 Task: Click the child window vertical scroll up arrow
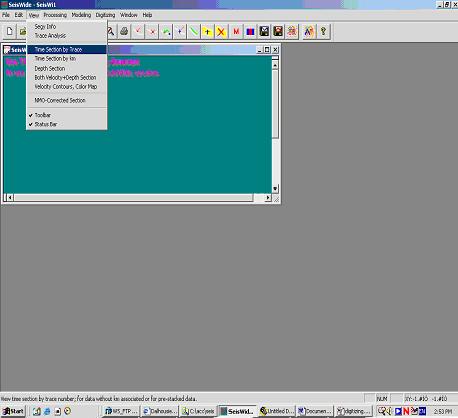275,65
